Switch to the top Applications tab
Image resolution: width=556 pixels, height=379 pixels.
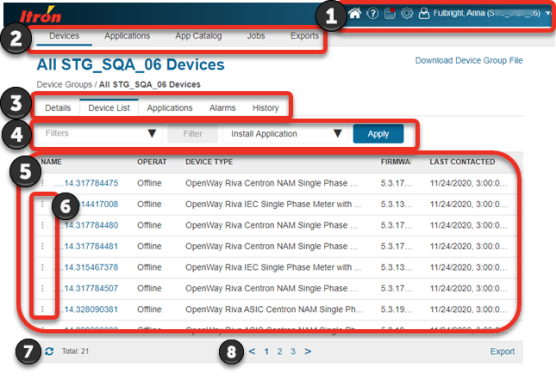(x=127, y=36)
